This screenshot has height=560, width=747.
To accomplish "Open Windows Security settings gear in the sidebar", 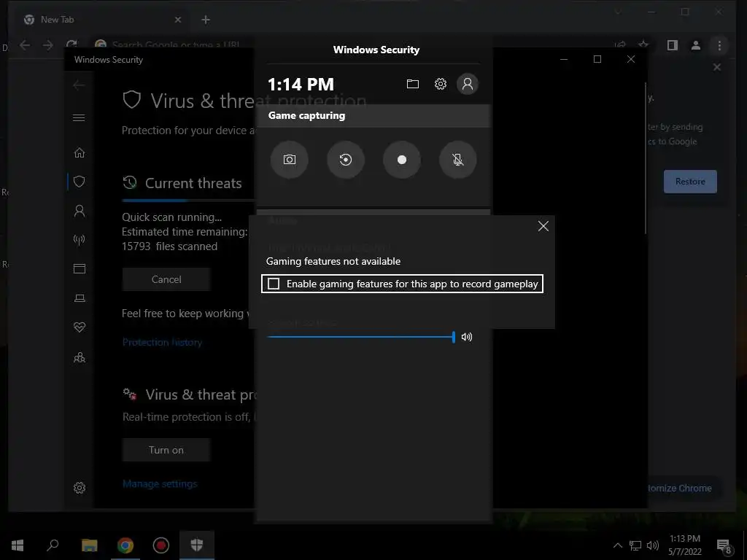I will tap(80, 488).
